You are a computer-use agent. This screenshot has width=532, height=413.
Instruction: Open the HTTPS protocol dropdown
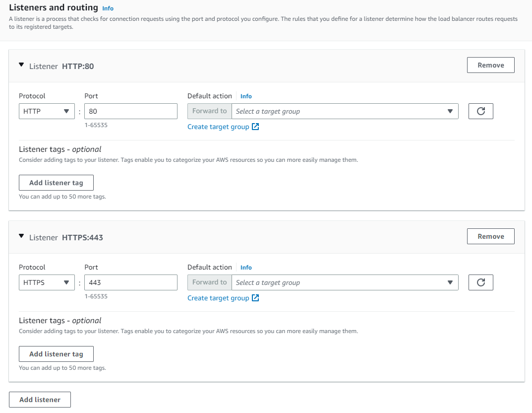click(x=47, y=282)
